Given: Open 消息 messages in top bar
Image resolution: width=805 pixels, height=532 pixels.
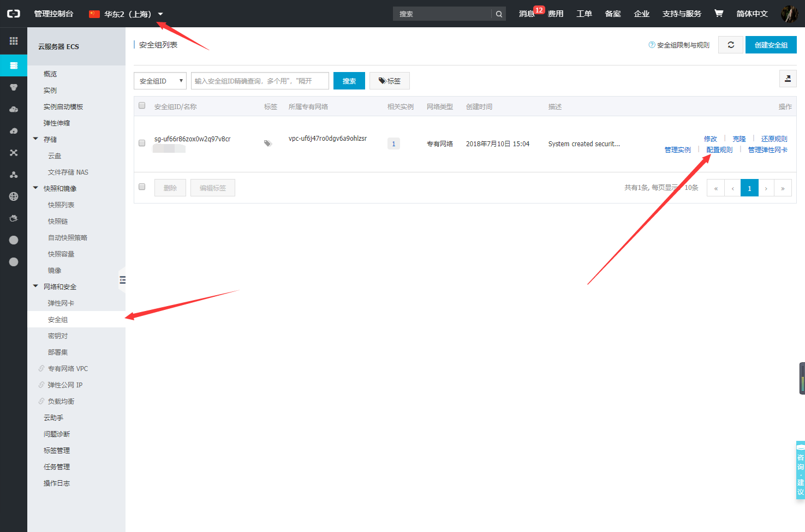Looking at the screenshot, I should 527,14.
